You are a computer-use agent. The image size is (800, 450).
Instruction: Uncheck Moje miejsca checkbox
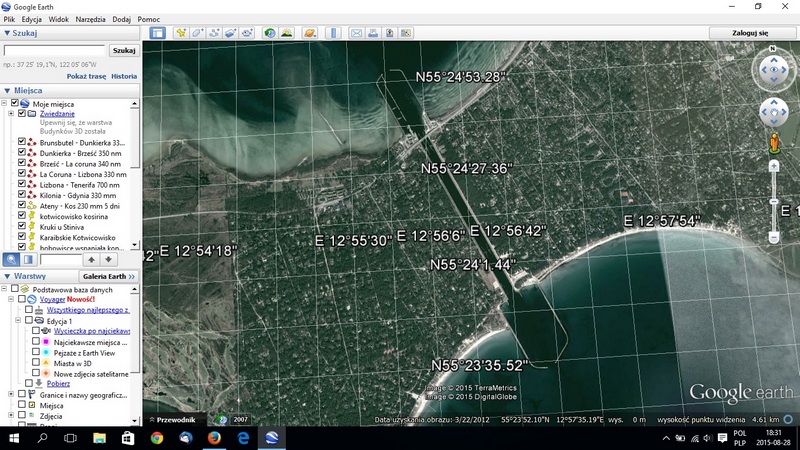tap(15, 103)
